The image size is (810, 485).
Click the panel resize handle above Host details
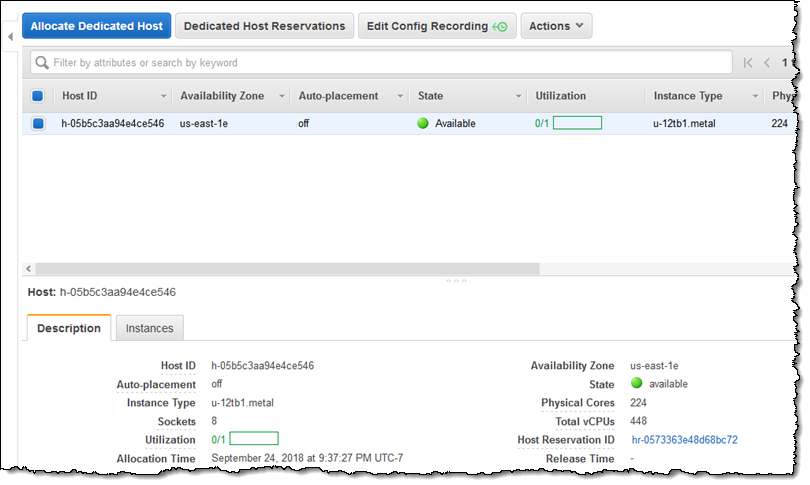[x=456, y=281]
